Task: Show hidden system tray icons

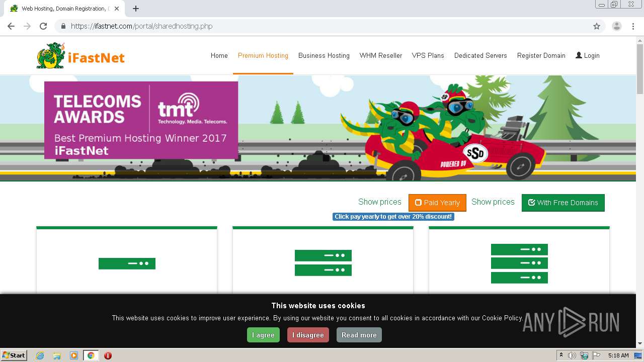Action: click(x=561, y=355)
